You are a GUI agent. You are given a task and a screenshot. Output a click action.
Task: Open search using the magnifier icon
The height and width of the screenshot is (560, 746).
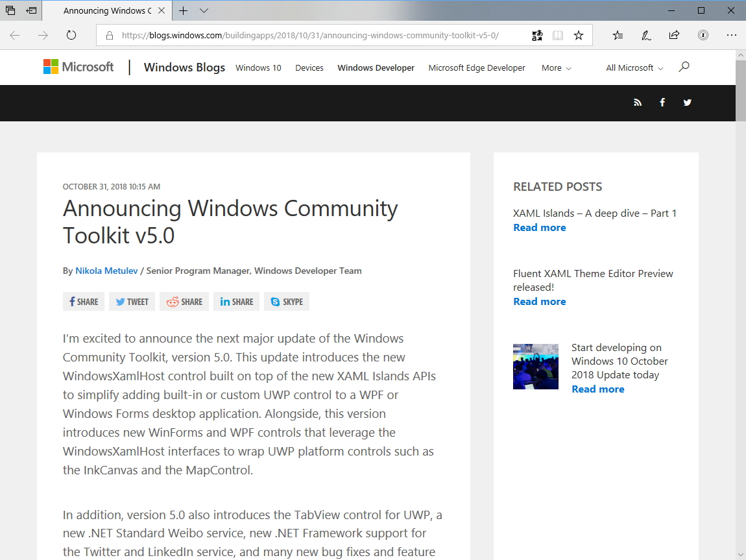point(684,67)
